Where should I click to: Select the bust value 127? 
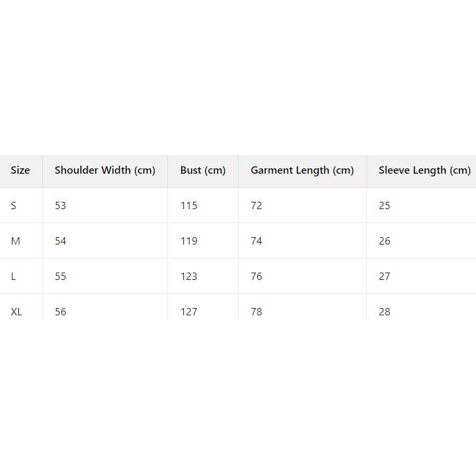pos(189,311)
